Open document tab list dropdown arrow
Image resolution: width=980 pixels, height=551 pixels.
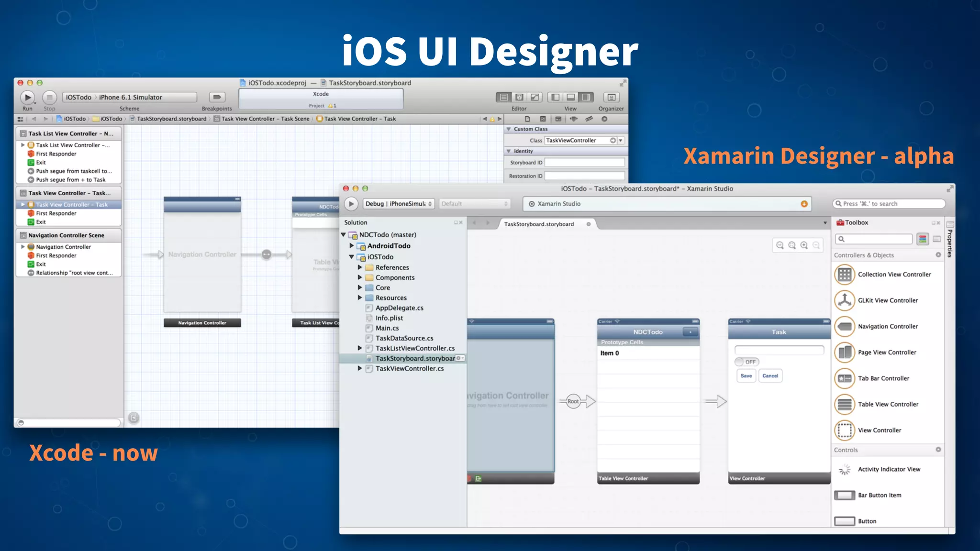(x=825, y=223)
